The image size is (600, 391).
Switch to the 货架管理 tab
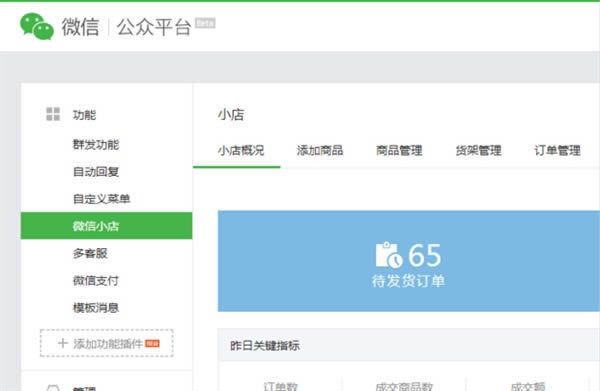[x=478, y=150]
